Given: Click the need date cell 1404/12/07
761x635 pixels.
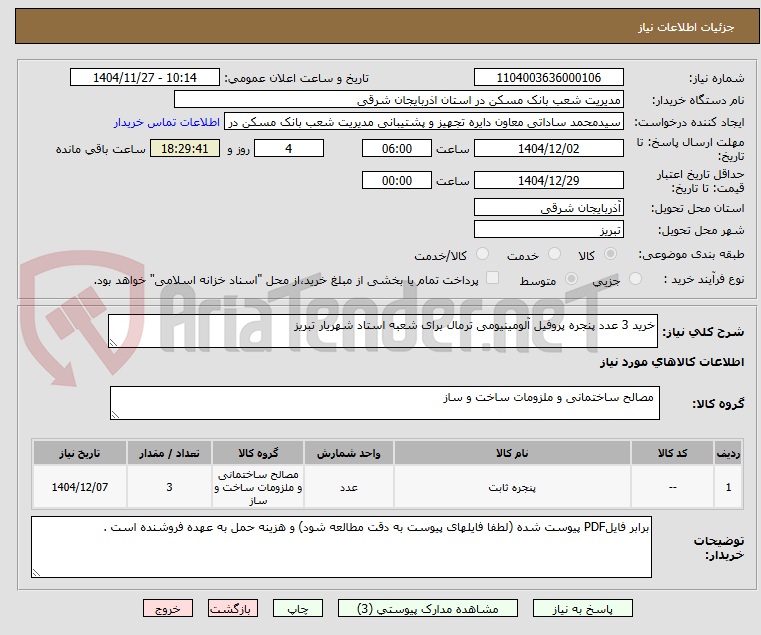Looking at the screenshot, I should pyautogui.click(x=80, y=487).
